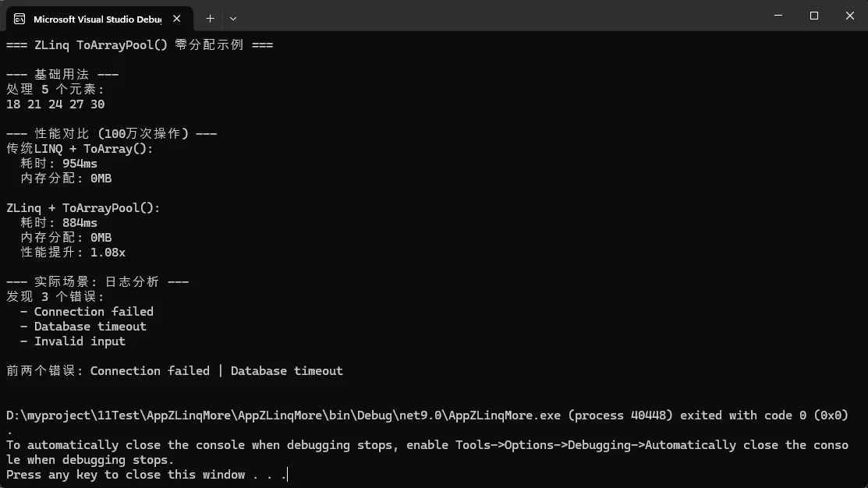The image size is (868, 488).
Task: Maximize the terminal window
Action: 813,16
